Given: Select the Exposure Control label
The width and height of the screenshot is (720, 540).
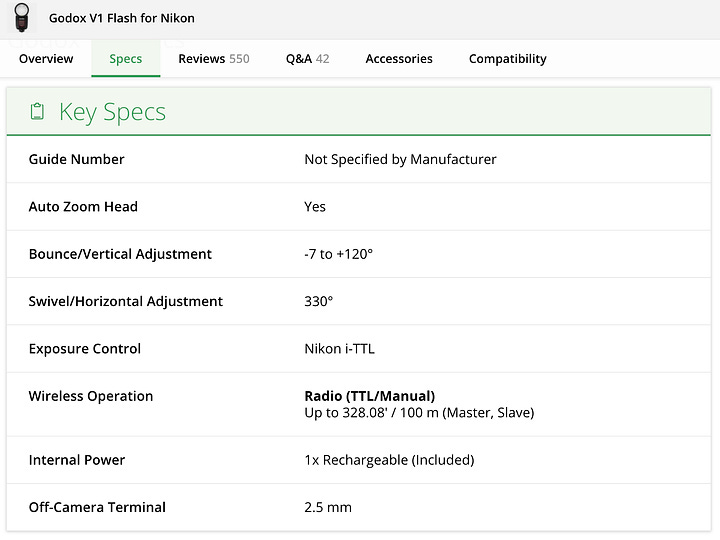Looking at the screenshot, I should [85, 349].
